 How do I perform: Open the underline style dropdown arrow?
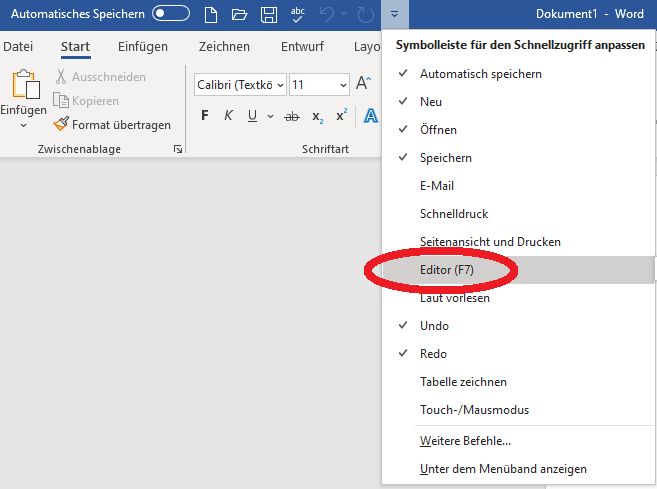tap(271, 116)
